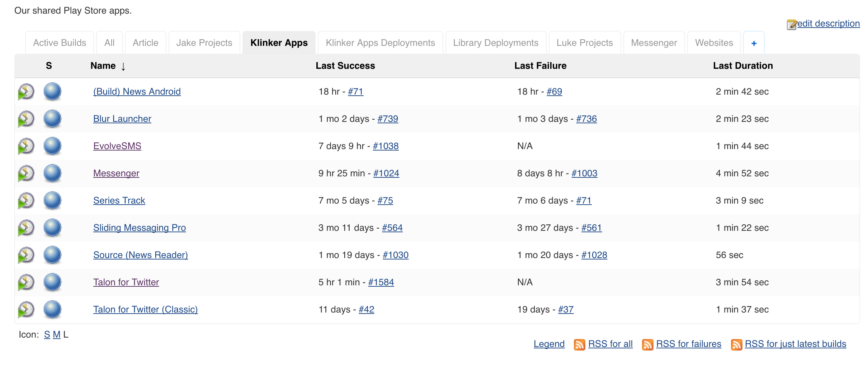Schedule a build for Series Track
Screen dimensions: 868x367
[26, 201]
